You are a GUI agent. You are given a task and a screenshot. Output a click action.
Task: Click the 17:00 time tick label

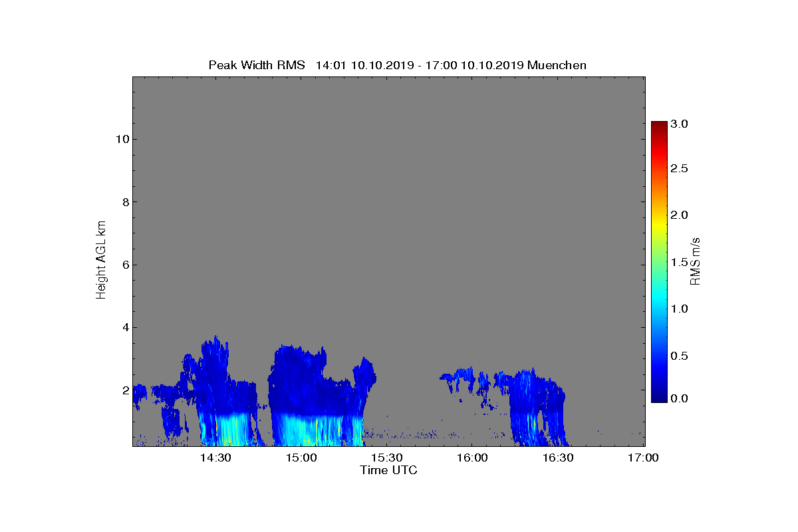[x=643, y=458]
